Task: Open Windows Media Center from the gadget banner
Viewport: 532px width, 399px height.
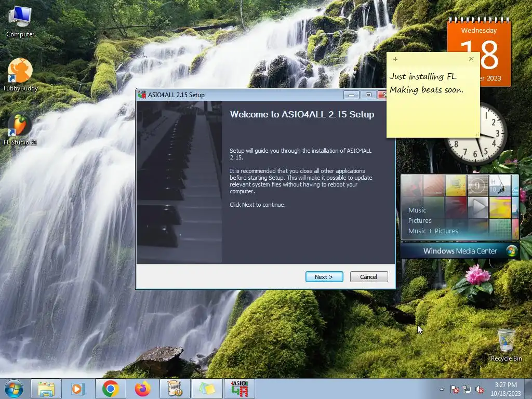Action: point(460,251)
